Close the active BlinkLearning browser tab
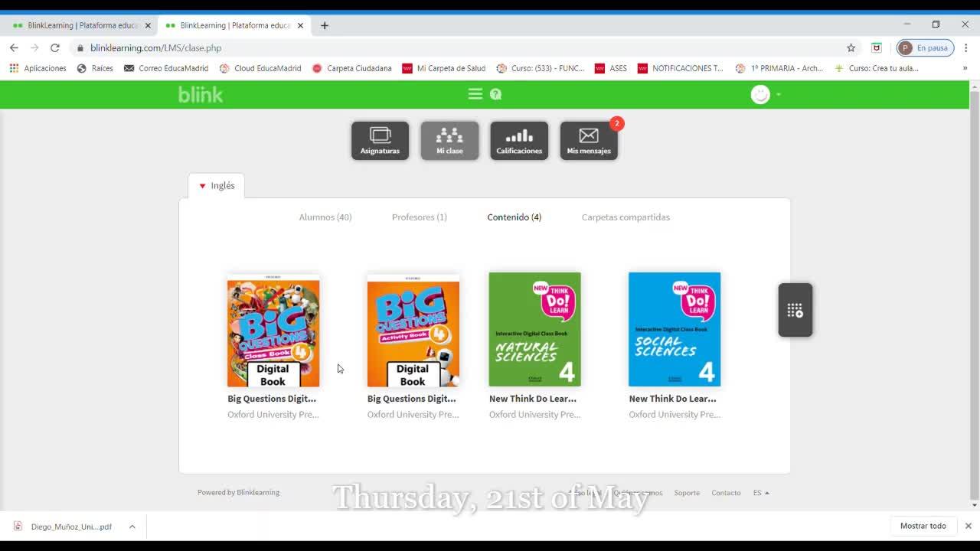 [300, 25]
